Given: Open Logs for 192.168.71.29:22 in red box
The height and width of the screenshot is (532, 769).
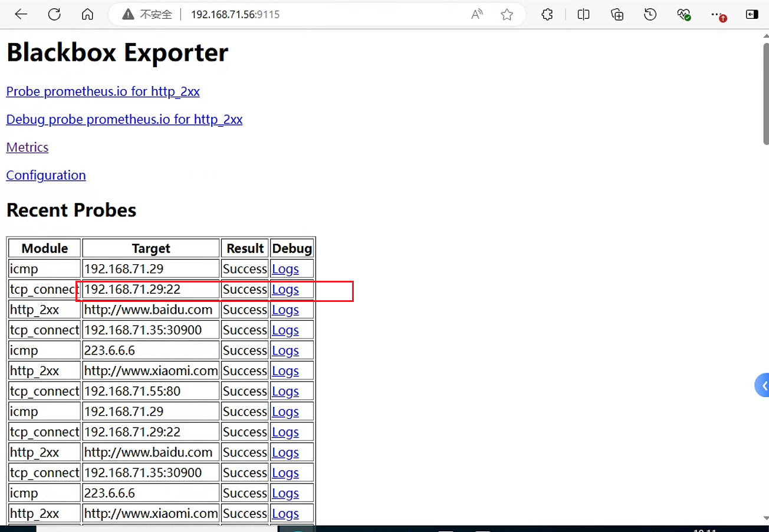Looking at the screenshot, I should coord(285,290).
